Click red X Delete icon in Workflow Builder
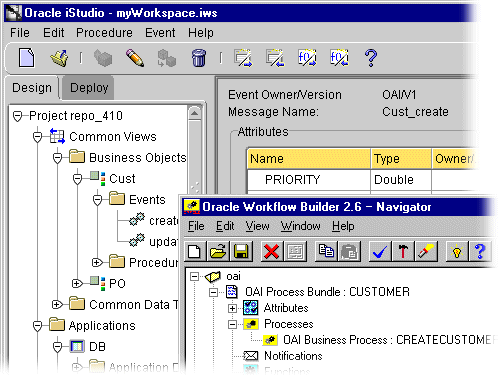Screen dimensions: 498x375 point(271,251)
